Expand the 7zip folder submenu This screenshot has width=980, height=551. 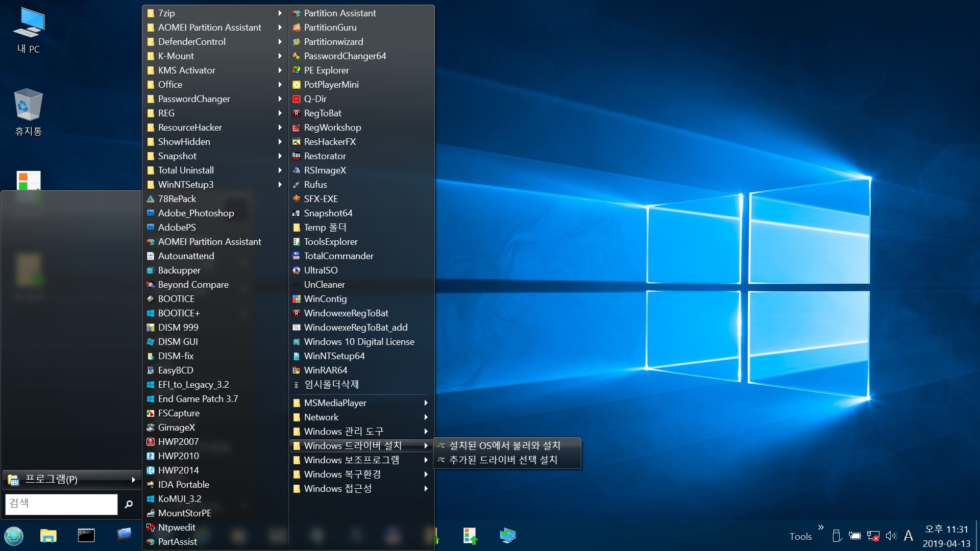pos(215,13)
